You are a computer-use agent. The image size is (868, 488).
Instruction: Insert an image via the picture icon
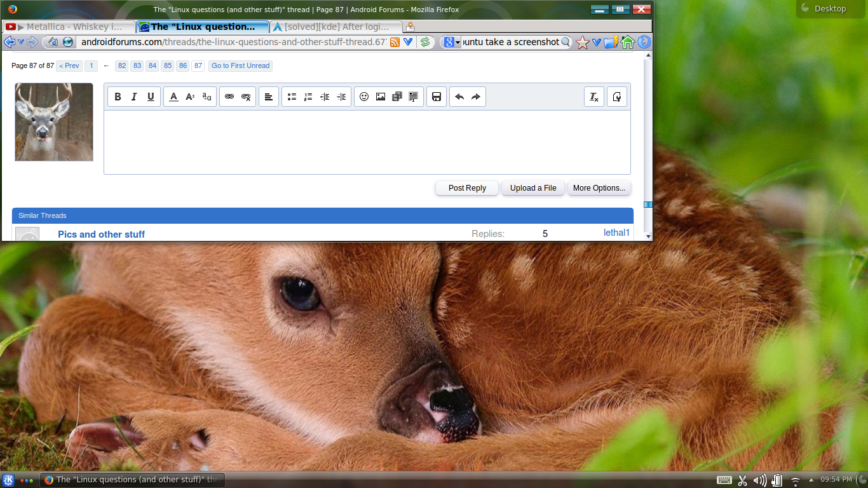(381, 97)
